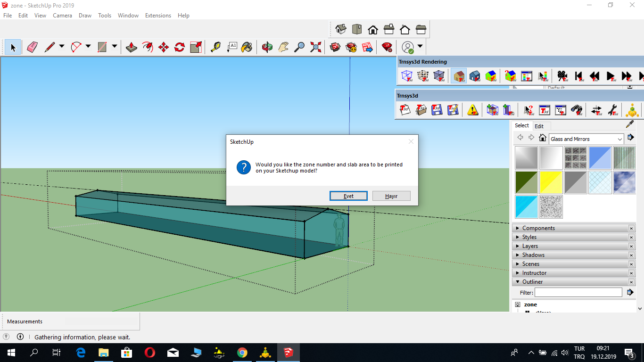Open the Glass and Mirrors dropdown

point(586,139)
